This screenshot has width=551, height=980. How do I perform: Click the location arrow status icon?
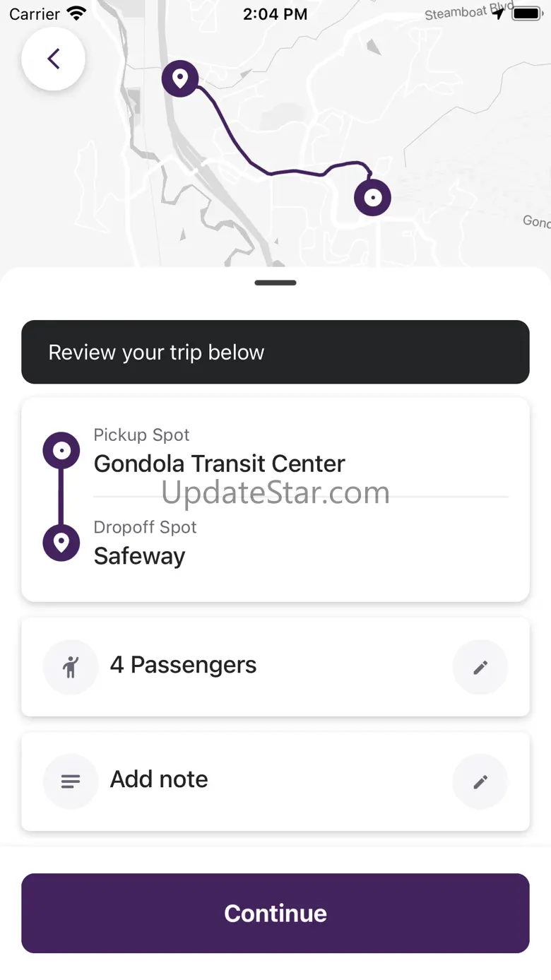coord(499,13)
